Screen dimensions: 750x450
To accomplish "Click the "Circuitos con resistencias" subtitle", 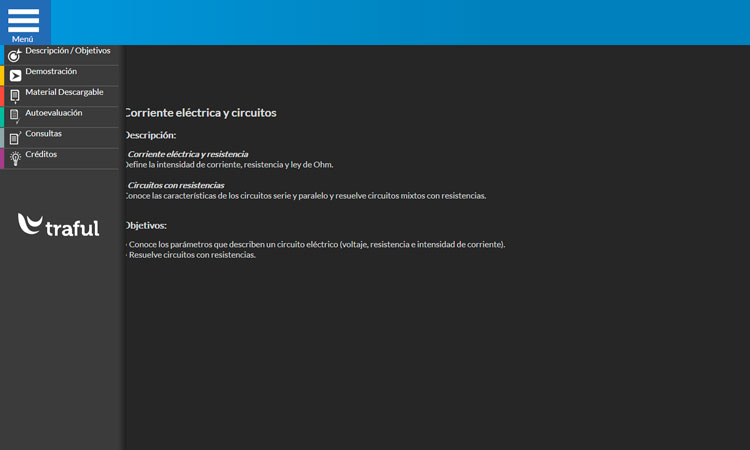I will (176, 185).
